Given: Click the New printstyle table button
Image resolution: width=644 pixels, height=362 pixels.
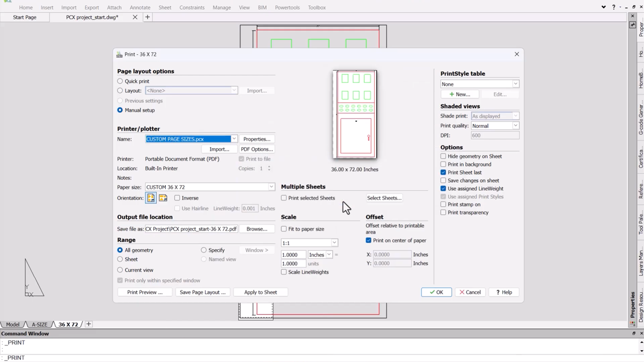Looking at the screenshot, I should (x=459, y=95).
